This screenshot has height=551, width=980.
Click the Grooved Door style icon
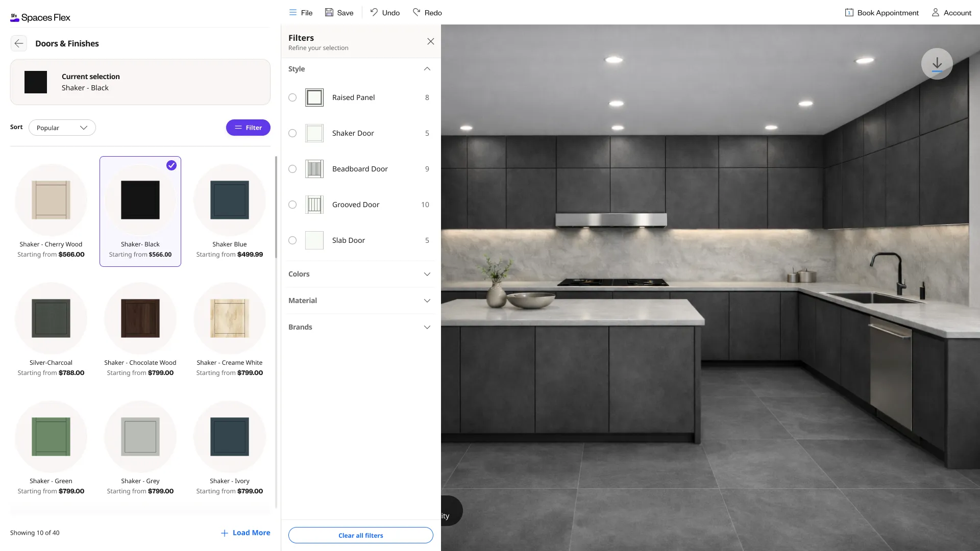pos(314,205)
